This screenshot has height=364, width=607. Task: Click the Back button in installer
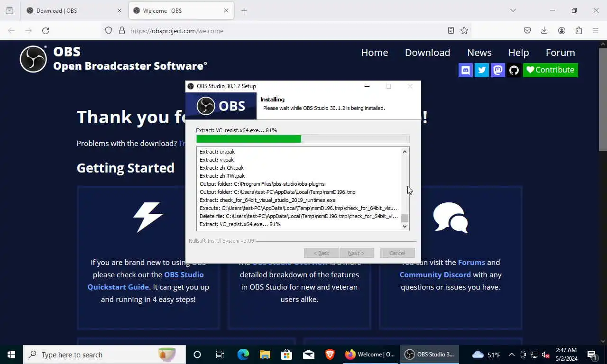coord(321,253)
